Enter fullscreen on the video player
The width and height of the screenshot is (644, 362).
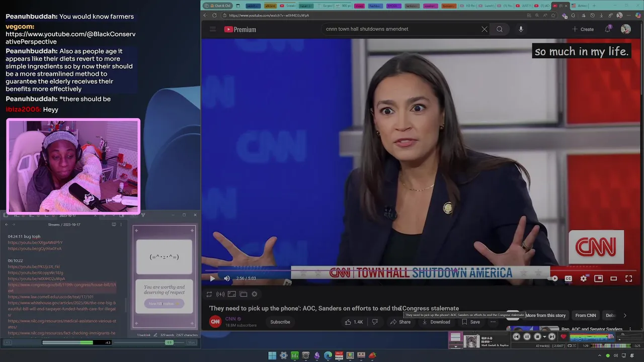coord(629,278)
